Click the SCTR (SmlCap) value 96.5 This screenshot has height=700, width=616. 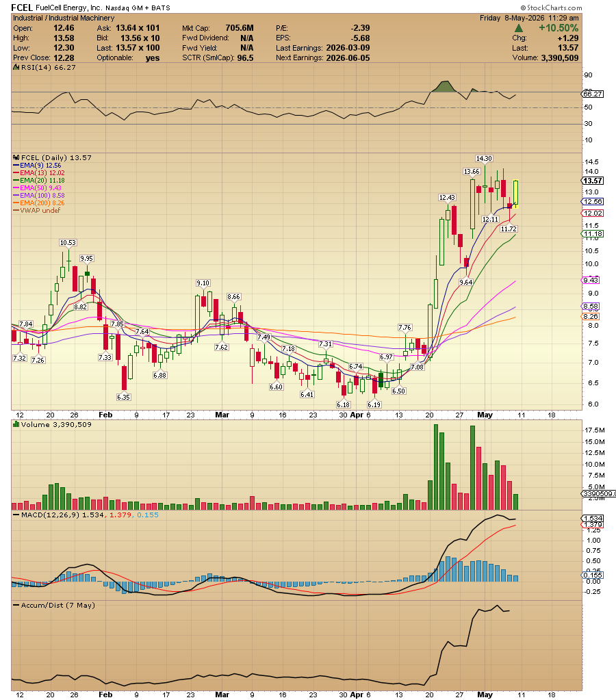(245, 58)
